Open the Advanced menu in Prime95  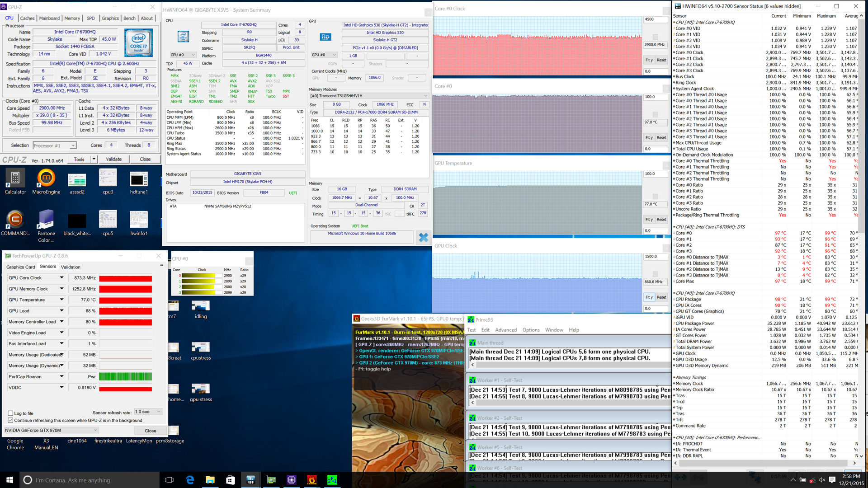pos(505,330)
